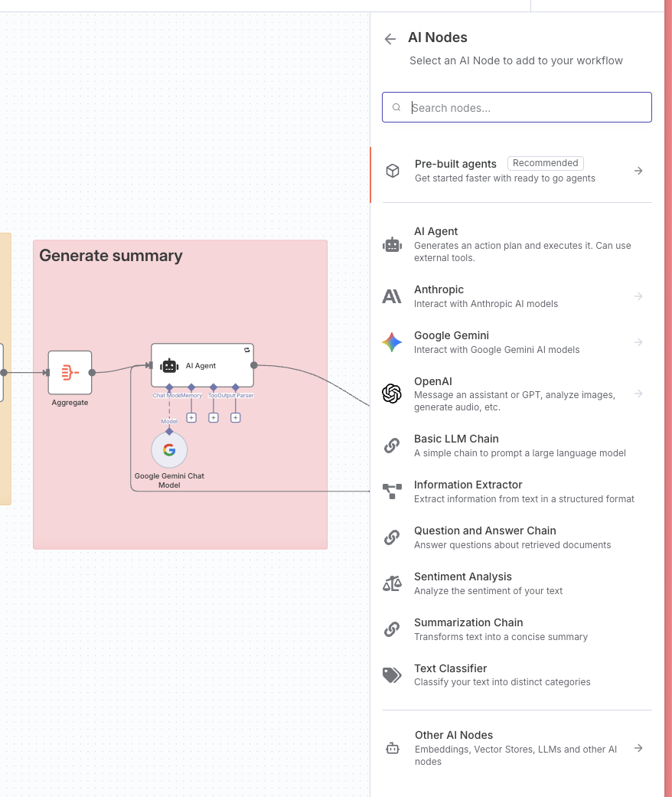Click the Anthropic logo icon
This screenshot has width=672, height=797.
tap(392, 296)
